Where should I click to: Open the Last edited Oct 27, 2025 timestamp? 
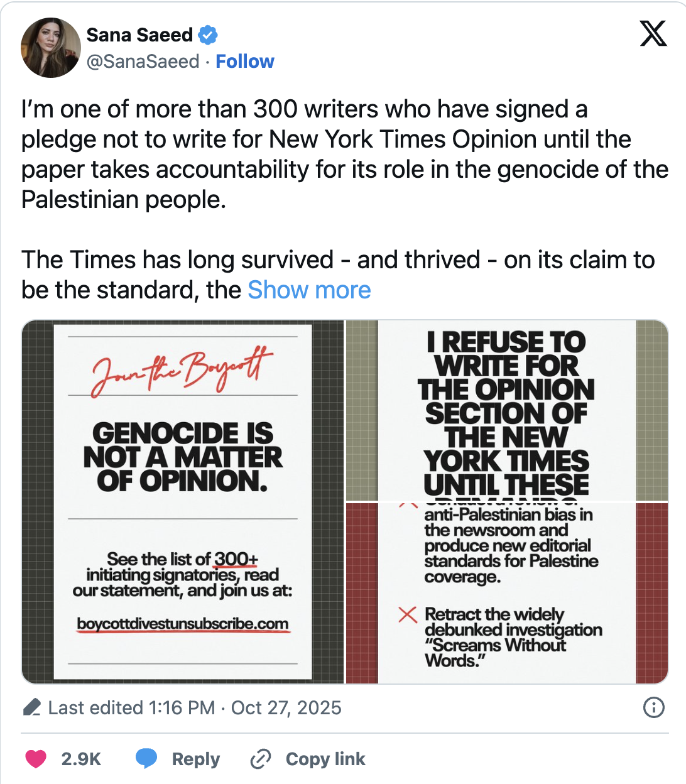[x=195, y=708]
